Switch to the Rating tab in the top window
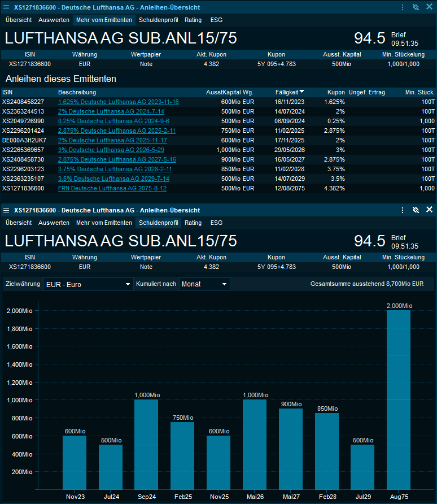 pos(193,20)
